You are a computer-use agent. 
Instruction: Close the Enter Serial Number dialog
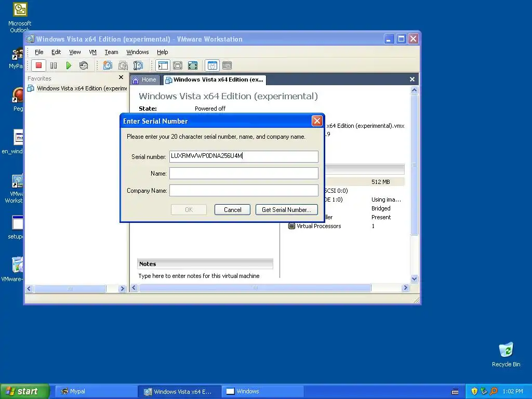pyautogui.click(x=317, y=121)
